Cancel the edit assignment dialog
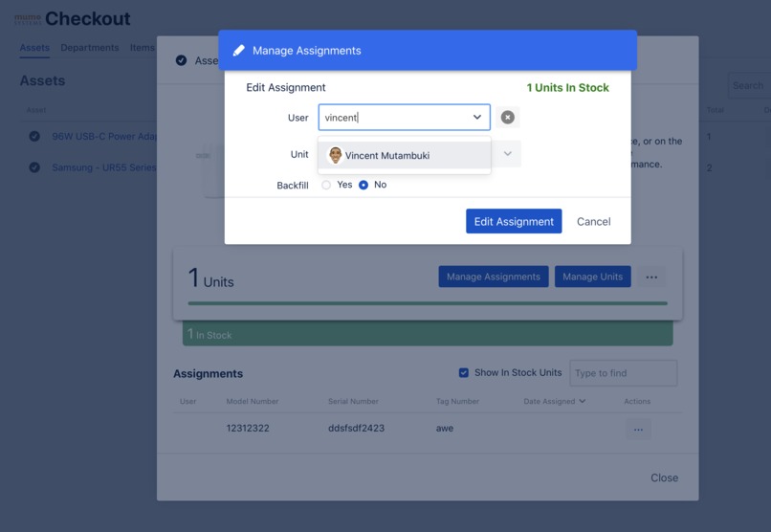771x532 pixels. tap(593, 222)
